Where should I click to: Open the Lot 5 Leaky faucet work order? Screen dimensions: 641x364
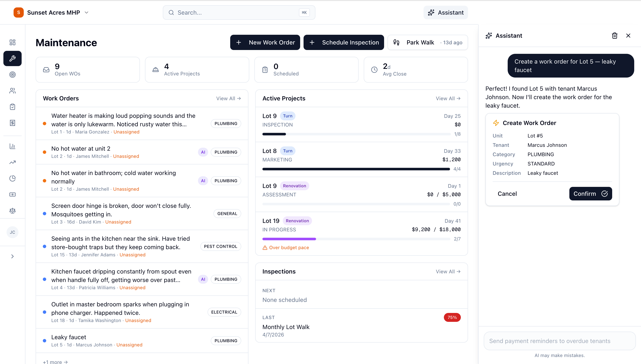coord(142,340)
